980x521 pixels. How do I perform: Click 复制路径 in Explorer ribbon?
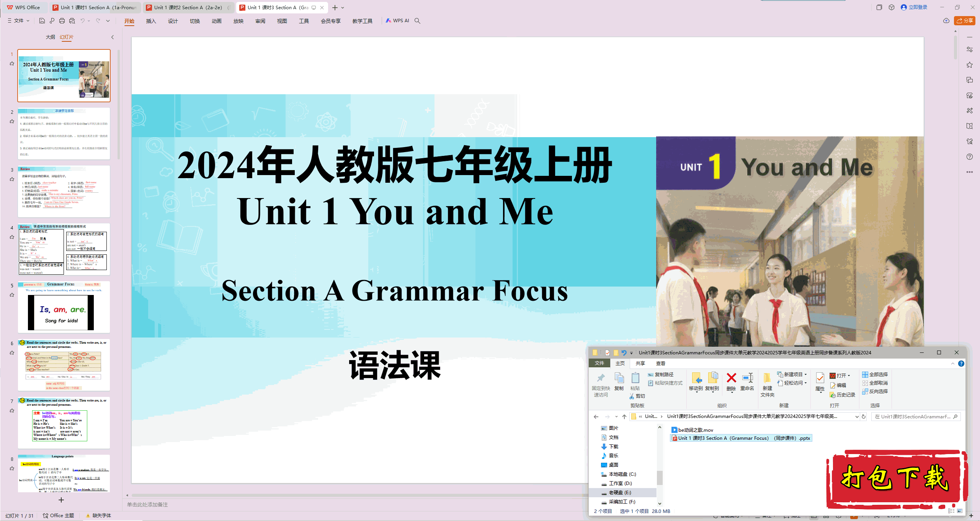pos(661,374)
